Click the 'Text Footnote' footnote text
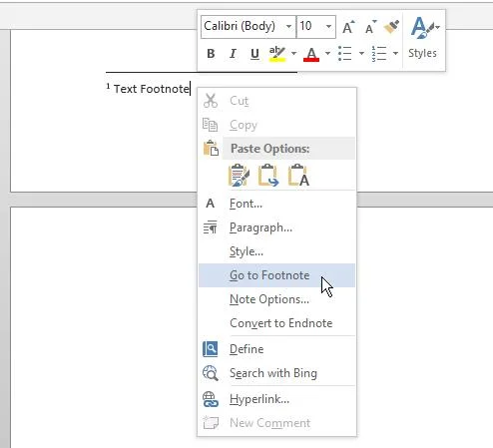Image resolution: width=493 pixels, height=448 pixels. click(152, 89)
